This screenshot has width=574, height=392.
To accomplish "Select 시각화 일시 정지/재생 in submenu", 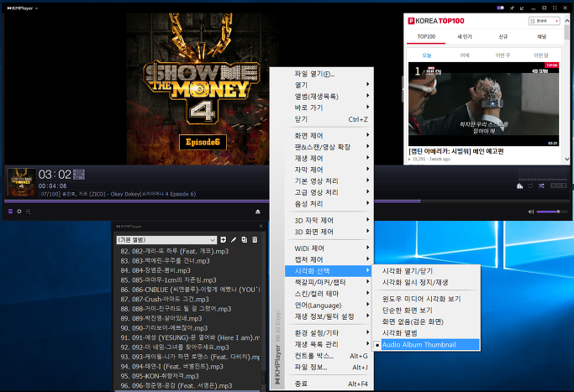I will tap(426, 282).
